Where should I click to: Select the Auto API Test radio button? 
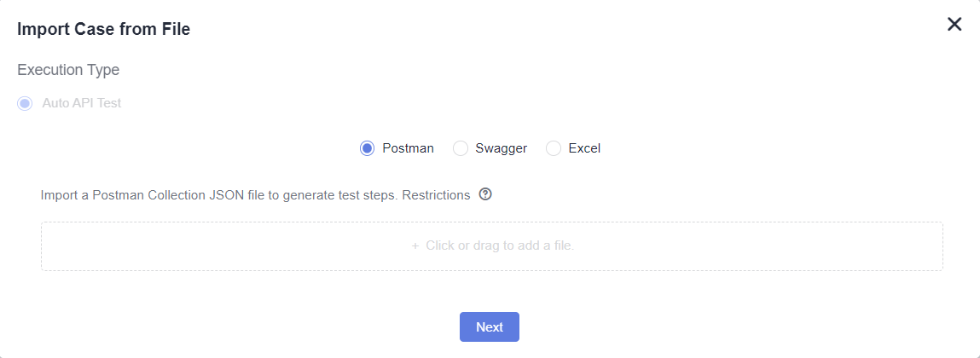coord(25,103)
